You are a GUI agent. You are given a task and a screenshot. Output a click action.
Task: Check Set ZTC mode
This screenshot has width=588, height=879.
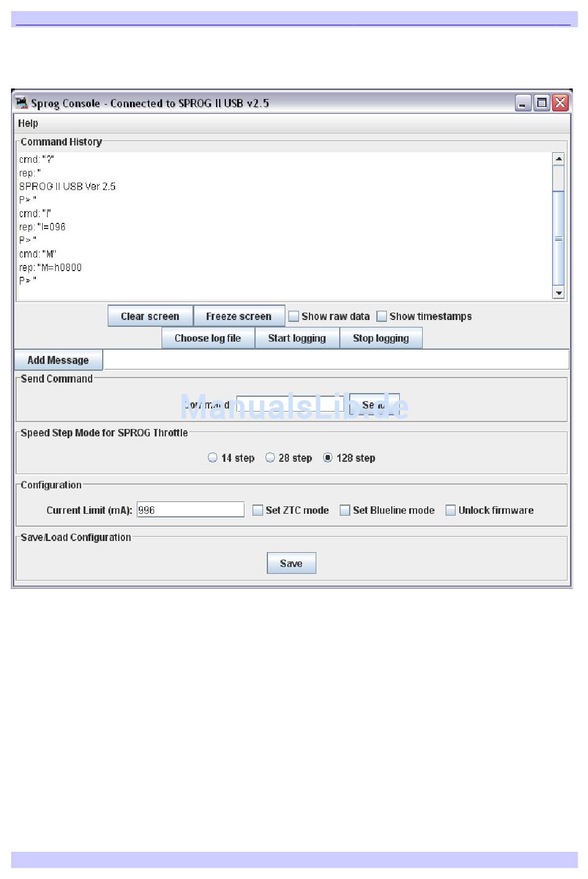point(258,510)
